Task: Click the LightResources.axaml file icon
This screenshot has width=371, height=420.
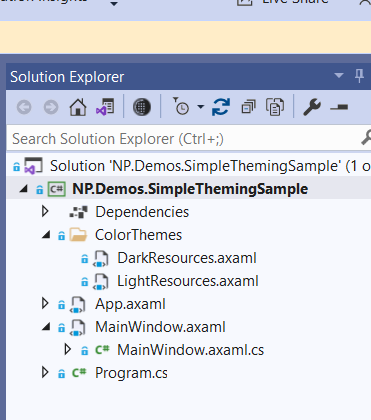Action: pyautogui.click(x=101, y=282)
